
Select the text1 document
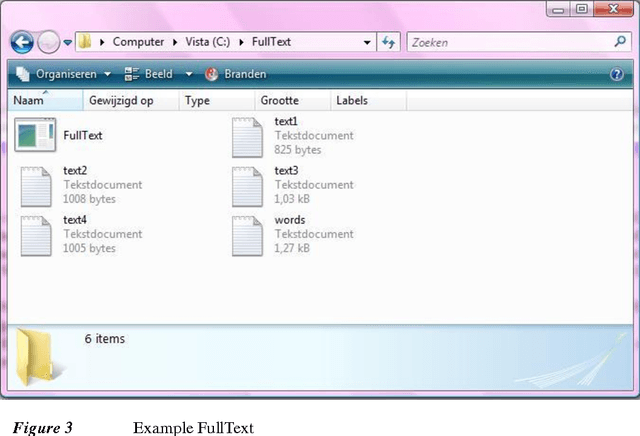(248, 136)
